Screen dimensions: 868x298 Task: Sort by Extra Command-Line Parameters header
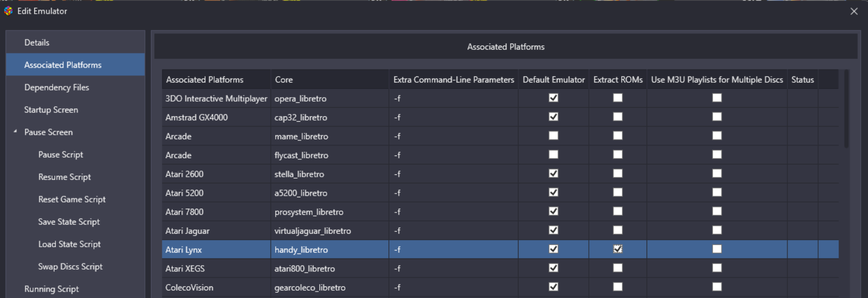click(453, 80)
